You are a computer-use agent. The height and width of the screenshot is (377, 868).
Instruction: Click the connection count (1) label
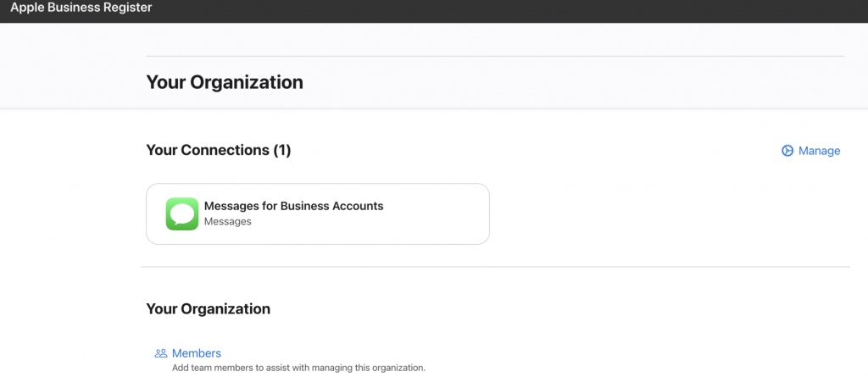coord(281,150)
